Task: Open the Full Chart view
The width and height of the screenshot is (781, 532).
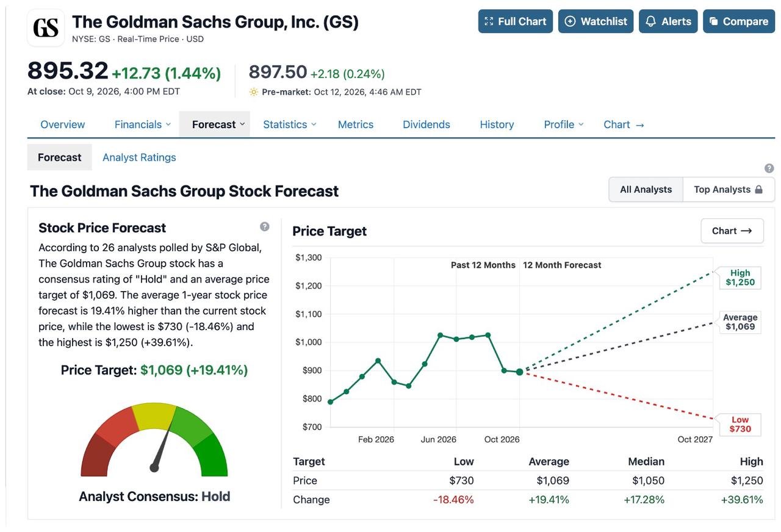Action: click(x=516, y=21)
